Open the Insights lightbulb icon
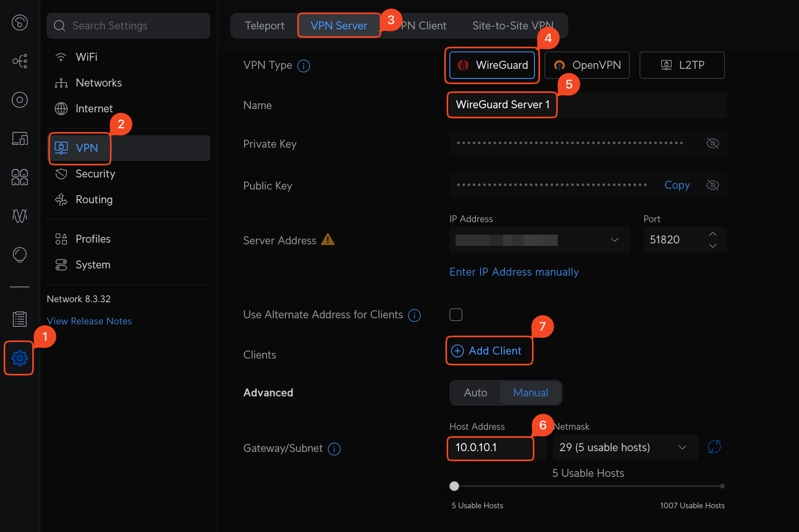 click(x=20, y=254)
